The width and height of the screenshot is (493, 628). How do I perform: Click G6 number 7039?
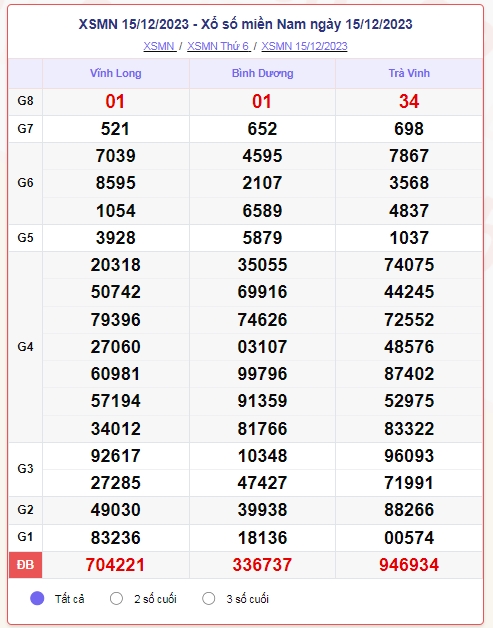(116, 156)
